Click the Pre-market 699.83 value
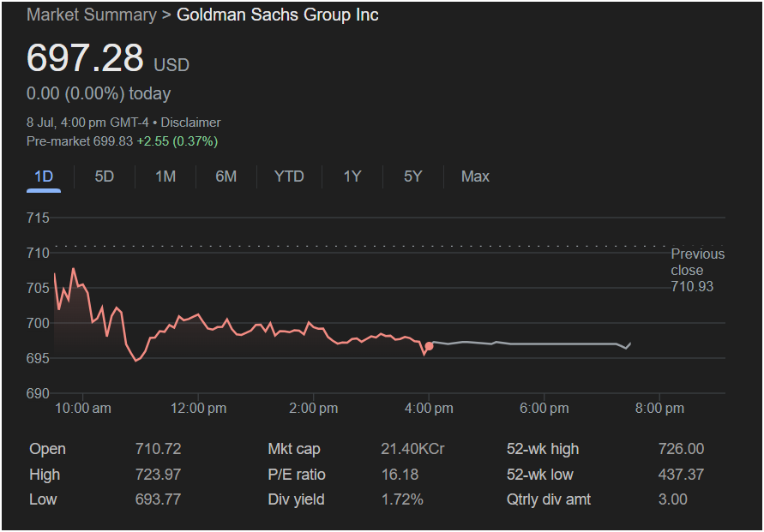This screenshot has width=764, height=532. click(x=80, y=141)
